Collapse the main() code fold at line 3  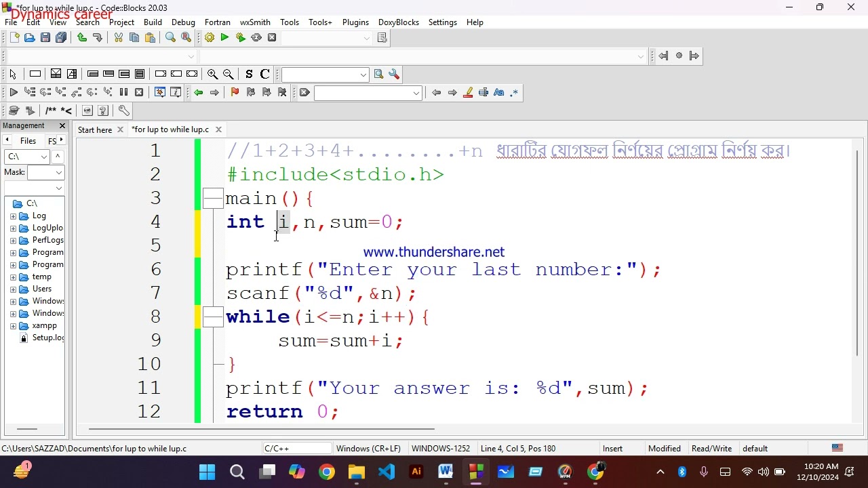coord(213,199)
